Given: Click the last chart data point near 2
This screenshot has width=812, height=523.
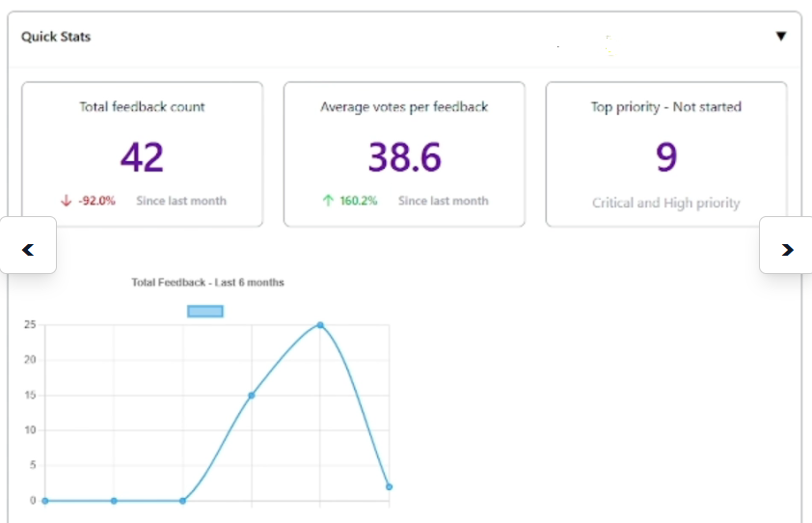Looking at the screenshot, I should click(x=389, y=486).
